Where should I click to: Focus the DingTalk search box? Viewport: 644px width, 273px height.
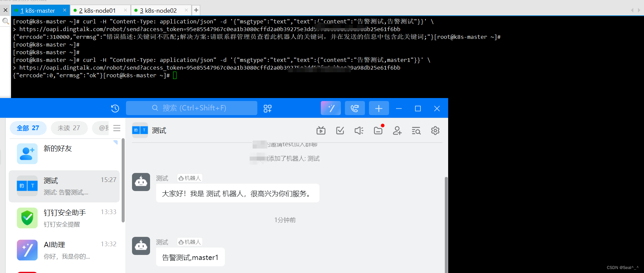191,108
